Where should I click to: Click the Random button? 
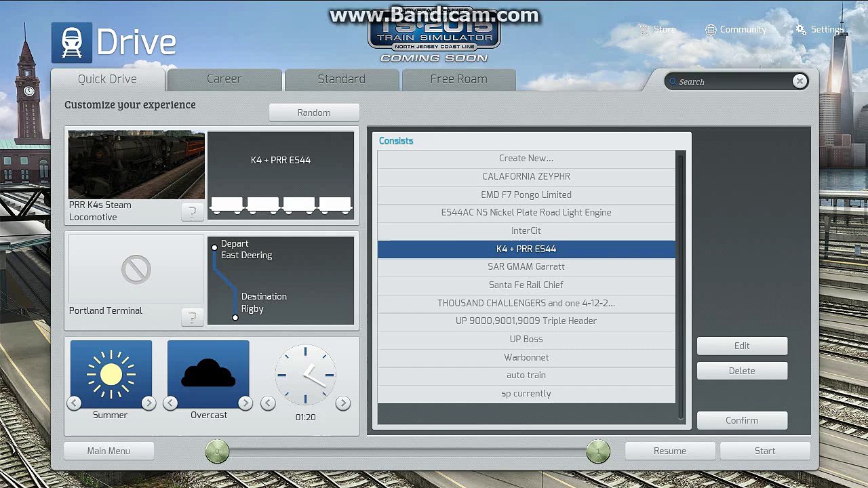click(x=314, y=113)
